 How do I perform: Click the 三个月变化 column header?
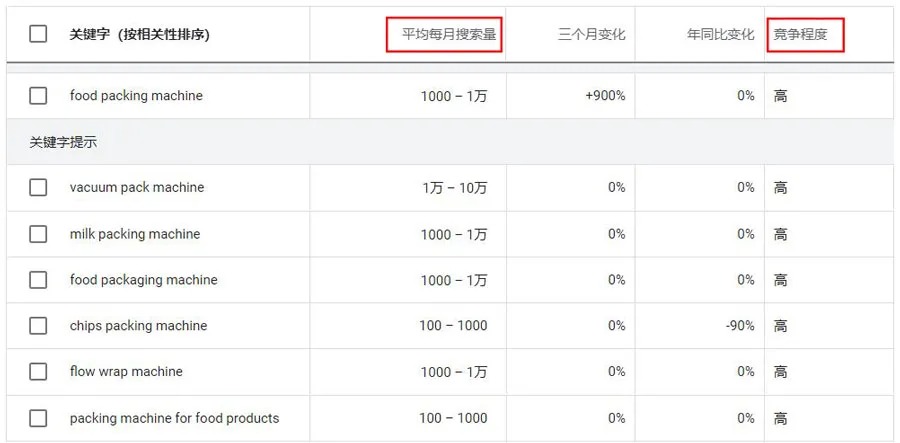(591, 34)
